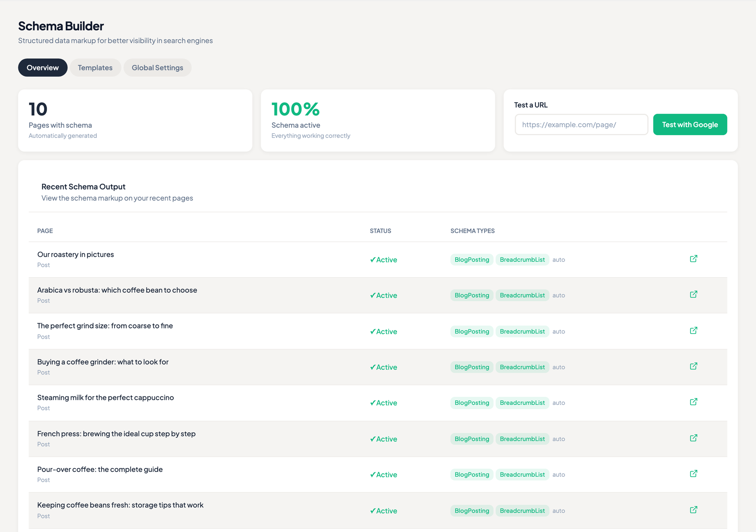Click Active status for Arabica vs robusta row
The height and width of the screenshot is (532, 756).
click(384, 295)
